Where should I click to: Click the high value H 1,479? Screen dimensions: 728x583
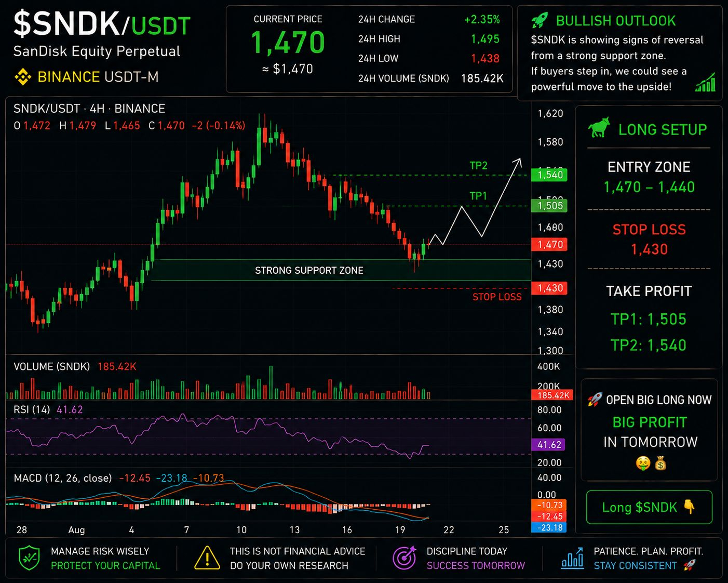click(x=77, y=125)
